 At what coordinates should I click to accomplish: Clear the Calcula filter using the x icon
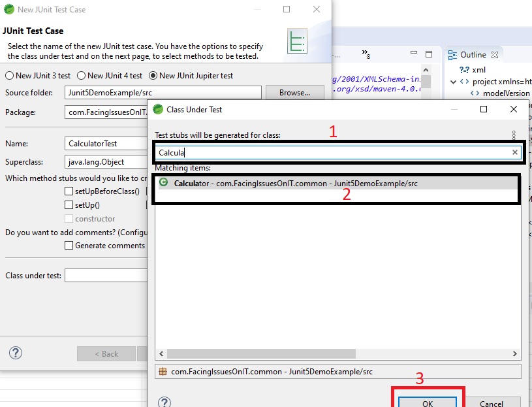point(515,152)
